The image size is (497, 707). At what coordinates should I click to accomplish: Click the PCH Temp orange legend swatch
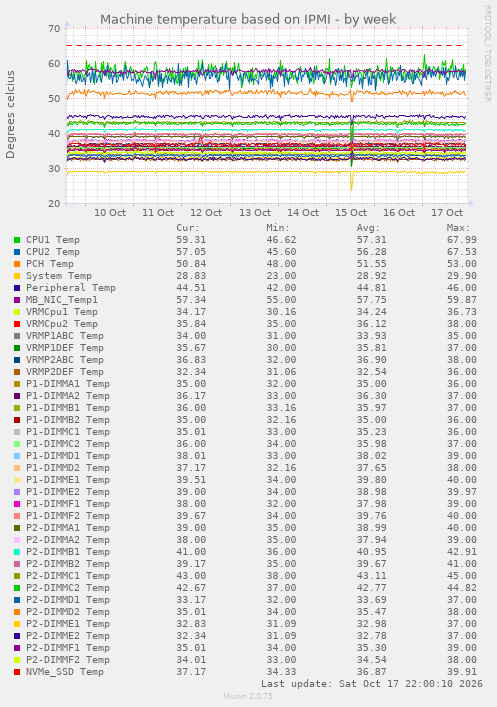pyautogui.click(x=17, y=264)
